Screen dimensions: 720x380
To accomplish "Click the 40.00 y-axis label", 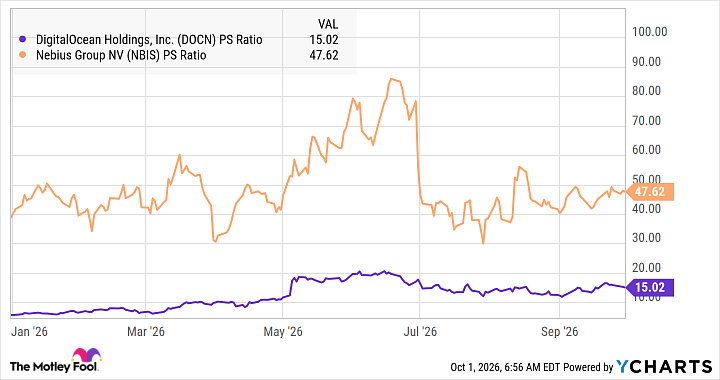I will tap(647, 208).
